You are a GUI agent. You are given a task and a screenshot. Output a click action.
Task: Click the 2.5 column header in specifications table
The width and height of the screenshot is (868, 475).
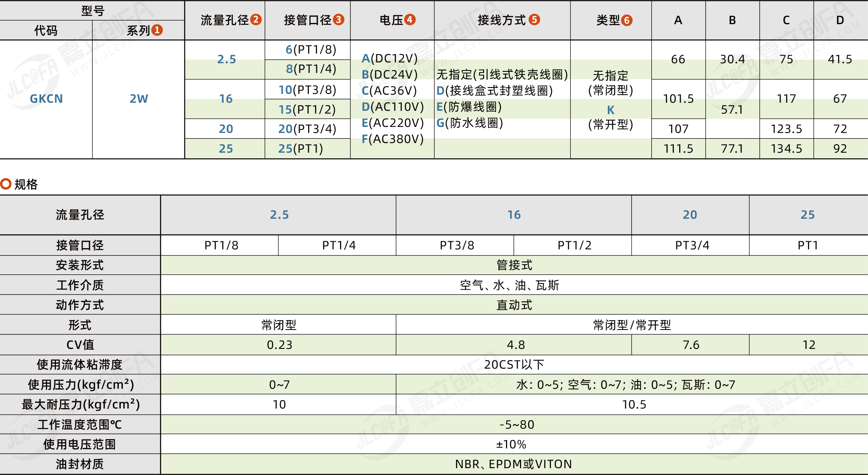[279, 215]
